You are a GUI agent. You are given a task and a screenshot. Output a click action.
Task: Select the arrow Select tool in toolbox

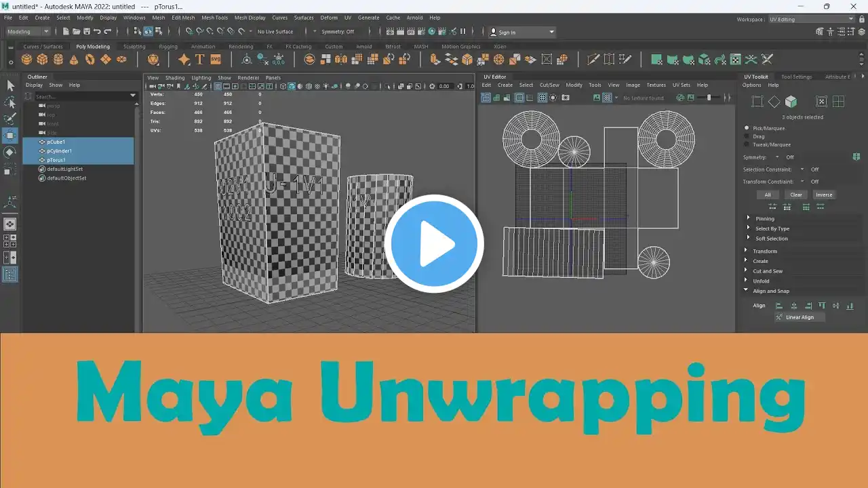point(10,85)
